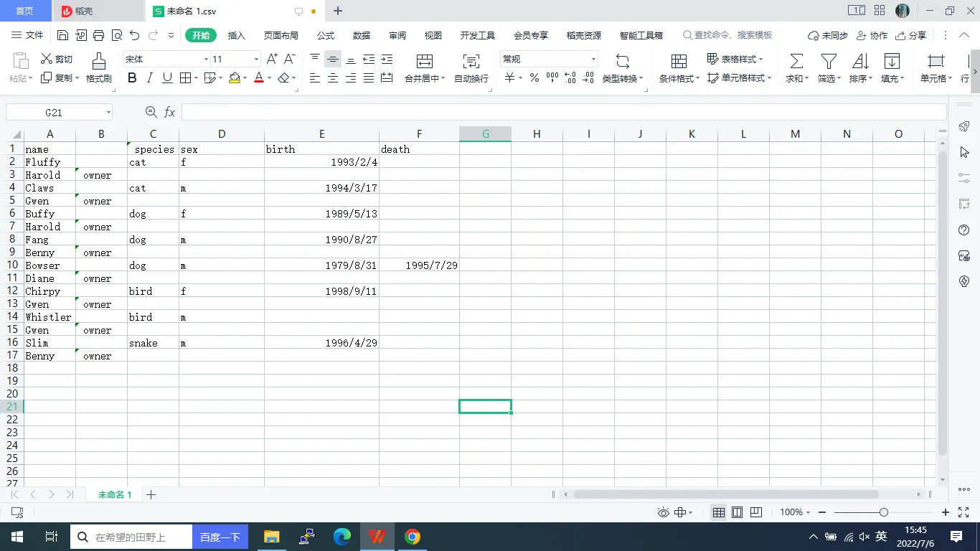This screenshot has width=980, height=551.
Task: Click the fx insert function icon
Action: pyautogui.click(x=170, y=112)
